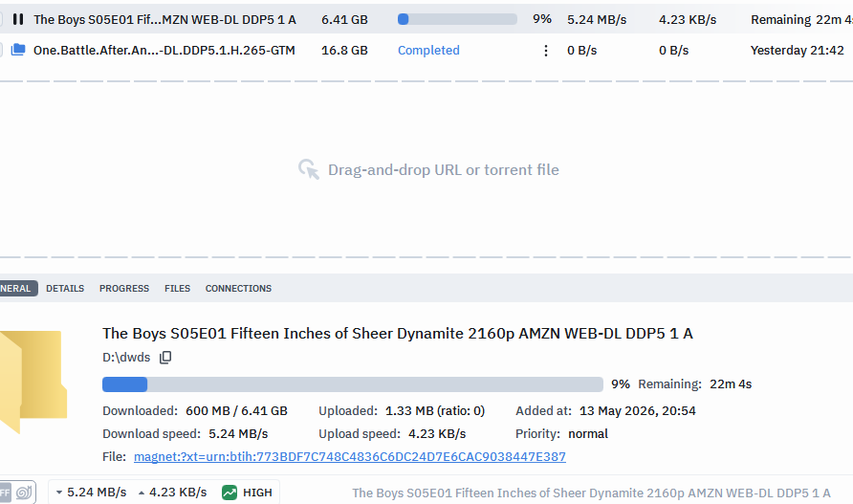The width and height of the screenshot is (853, 504).
Task: Select The Boys S05E01 torrent row name
Action: pyautogui.click(x=164, y=19)
